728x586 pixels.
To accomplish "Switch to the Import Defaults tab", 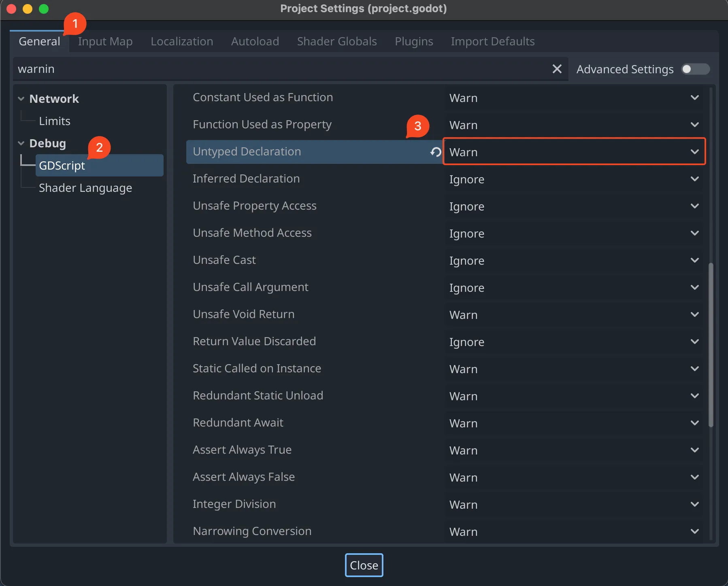I will coord(493,41).
